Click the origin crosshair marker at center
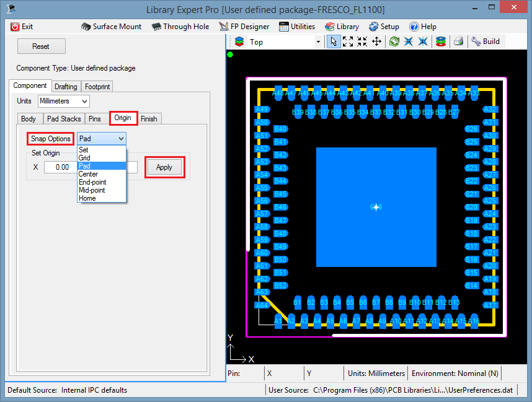The height and width of the screenshot is (402, 532). click(376, 207)
